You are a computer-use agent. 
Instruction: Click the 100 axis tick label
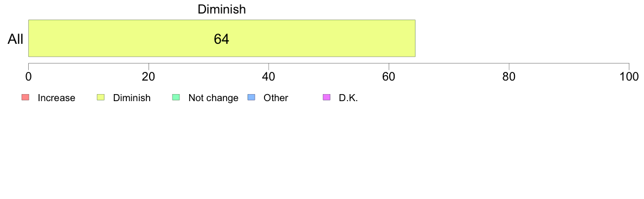[x=629, y=77]
